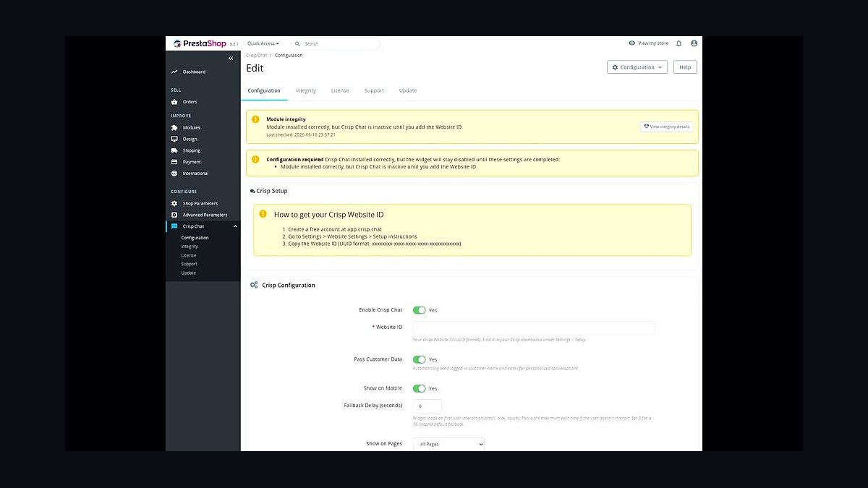Toggle the Enable Crisp Chat switch
868x488 pixels.
pos(420,310)
